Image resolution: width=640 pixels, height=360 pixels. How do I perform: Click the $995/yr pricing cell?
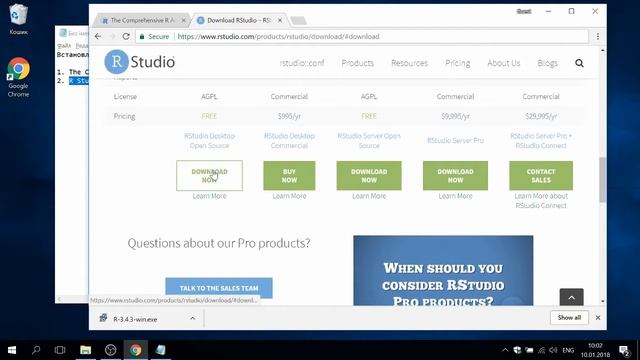[289, 116]
